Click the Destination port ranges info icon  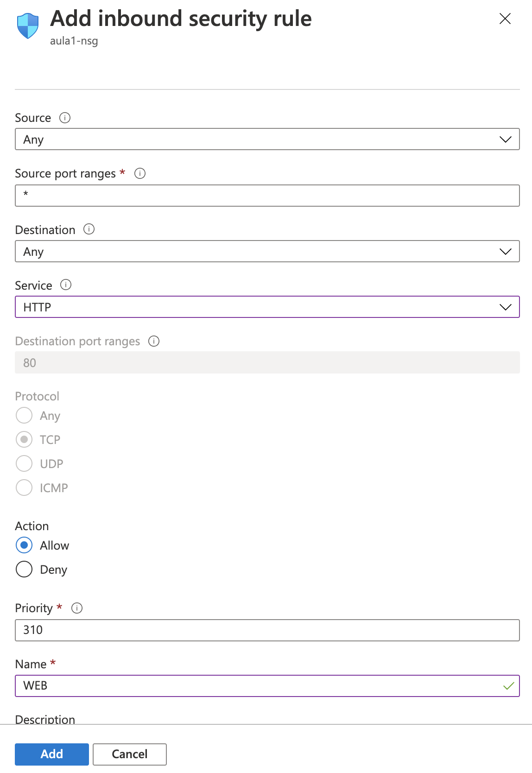tap(154, 341)
